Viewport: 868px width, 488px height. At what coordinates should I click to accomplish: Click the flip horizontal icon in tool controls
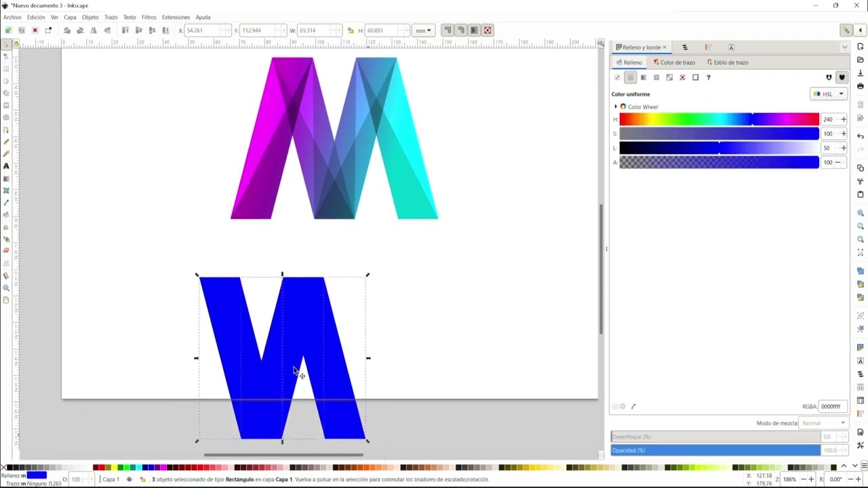coord(94,30)
